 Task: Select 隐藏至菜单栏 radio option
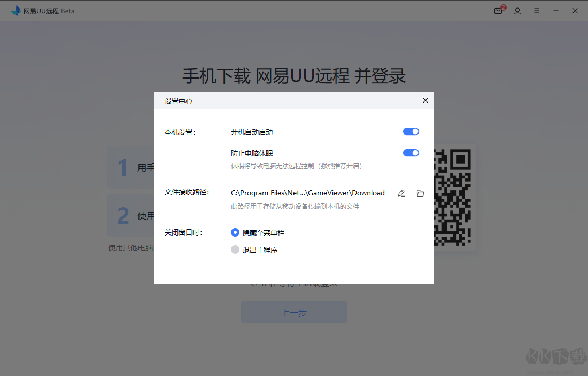click(235, 232)
